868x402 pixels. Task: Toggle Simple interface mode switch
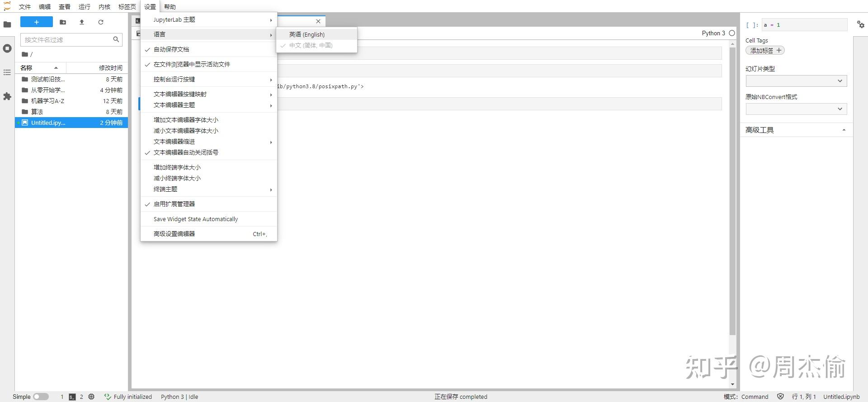(41, 397)
